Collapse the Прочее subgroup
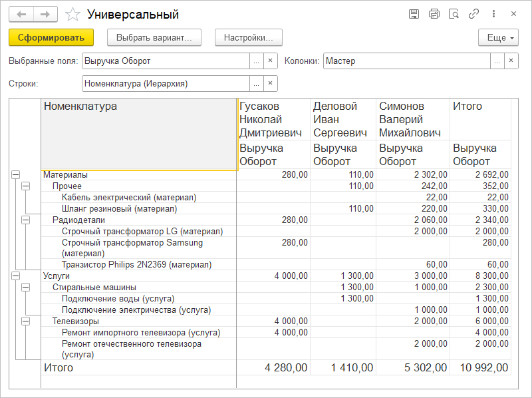The width and height of the screenshot is (532, 398). (x=25, y=186)
